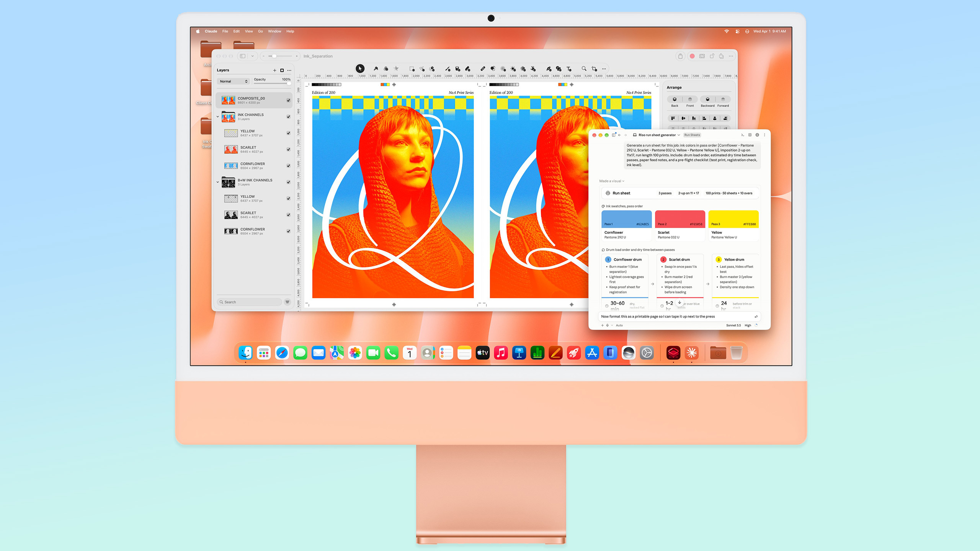Screen dimensions: 980x551
Task: Open the Edit menu in menu bar
Action: [x=237, y=31]
